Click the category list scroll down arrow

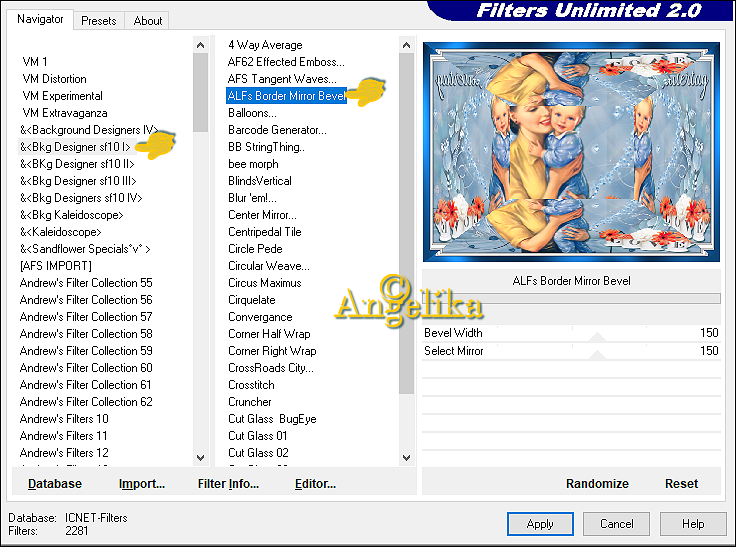[x=200, y=457]
